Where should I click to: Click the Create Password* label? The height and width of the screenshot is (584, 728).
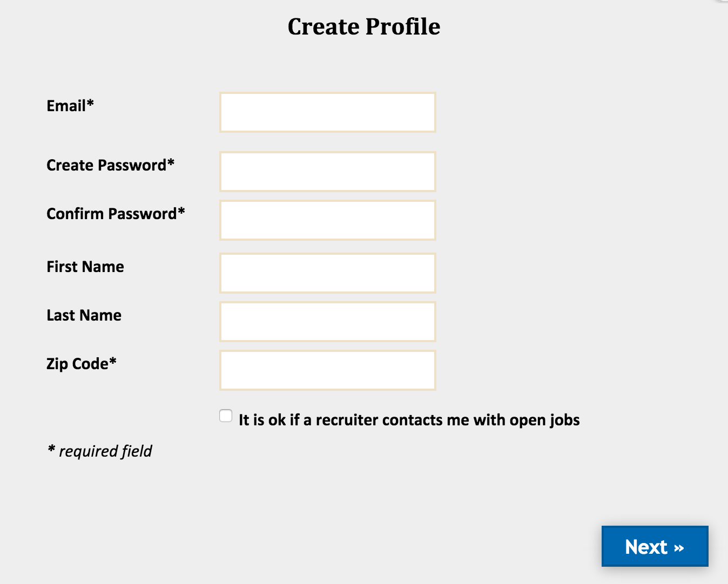point(110,165)
